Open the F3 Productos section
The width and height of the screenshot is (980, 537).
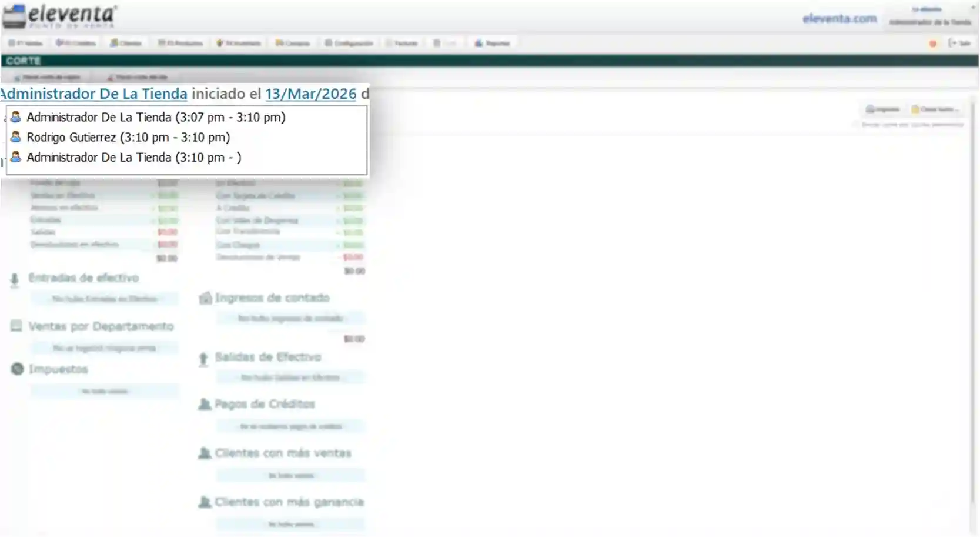coord(180,43)
